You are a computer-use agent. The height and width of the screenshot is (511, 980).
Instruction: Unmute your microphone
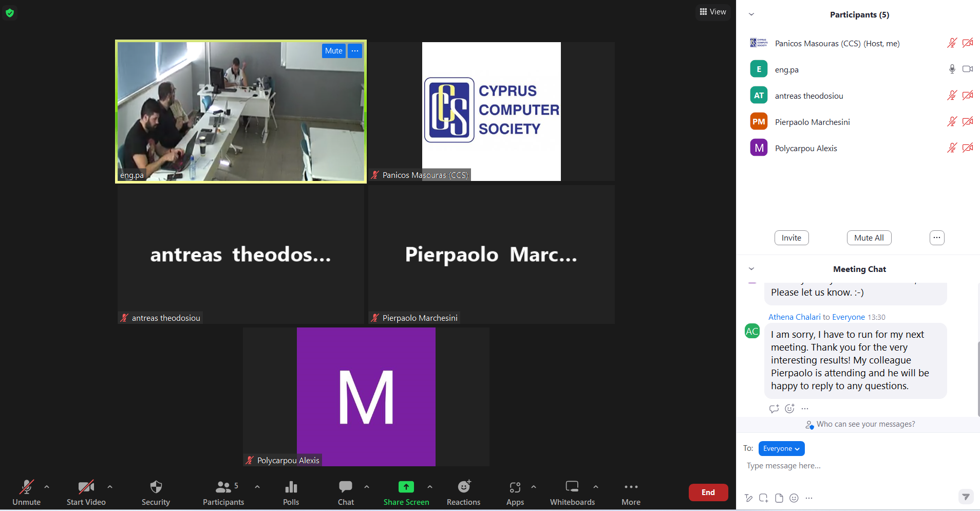(x=26, y=492)
